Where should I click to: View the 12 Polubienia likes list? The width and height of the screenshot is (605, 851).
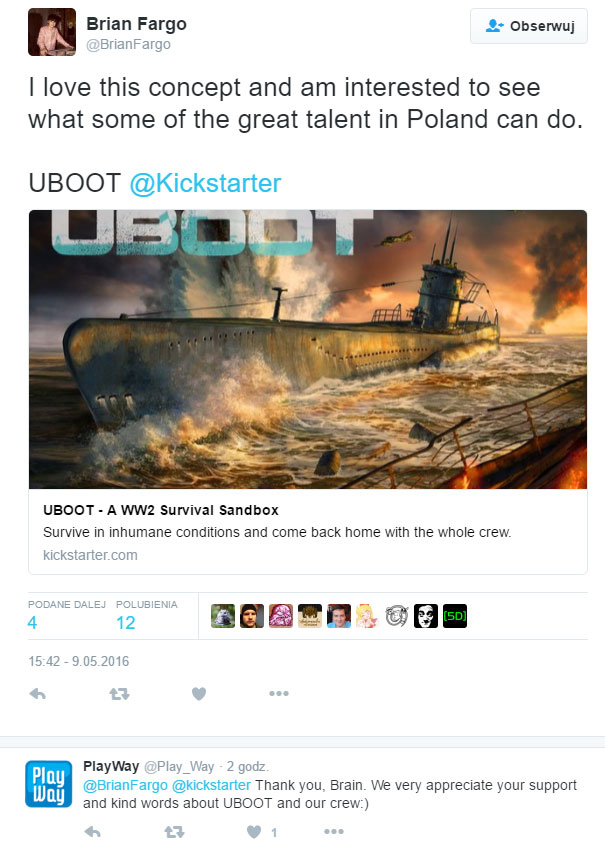pos(125,623)
